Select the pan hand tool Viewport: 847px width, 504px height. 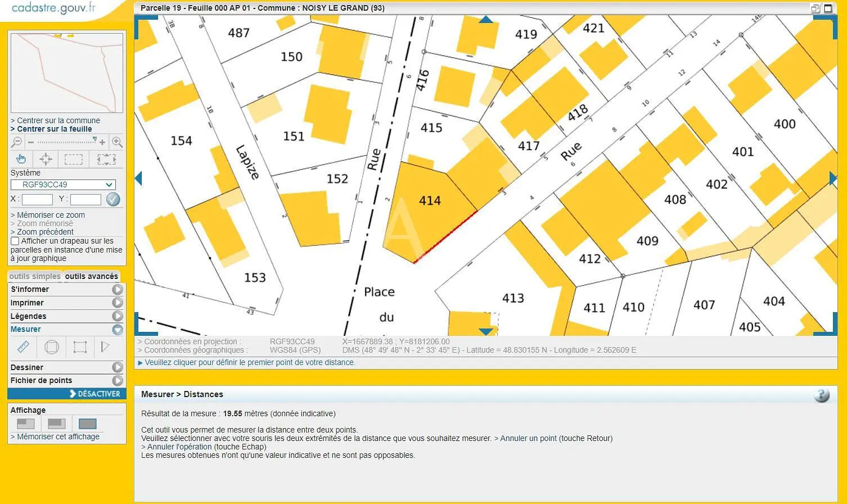(21, 159)
